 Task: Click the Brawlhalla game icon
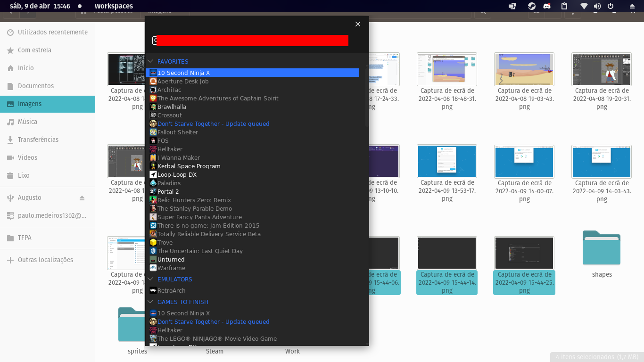coord(153,107)
